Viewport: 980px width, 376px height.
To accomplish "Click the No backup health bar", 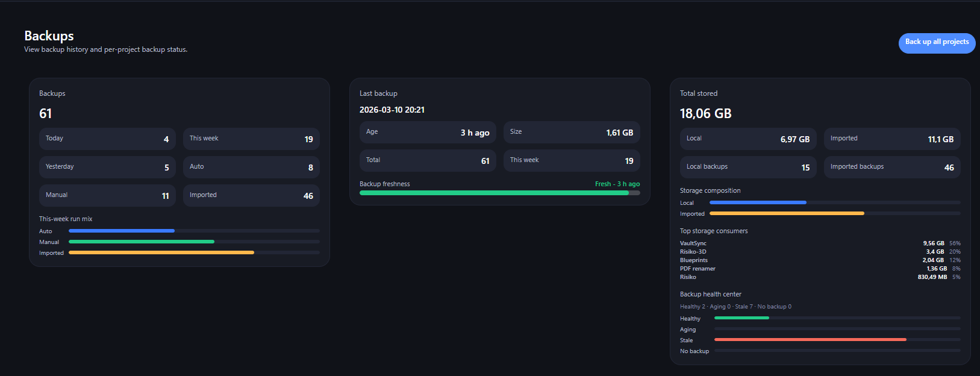I will click(x=837, y=351).
